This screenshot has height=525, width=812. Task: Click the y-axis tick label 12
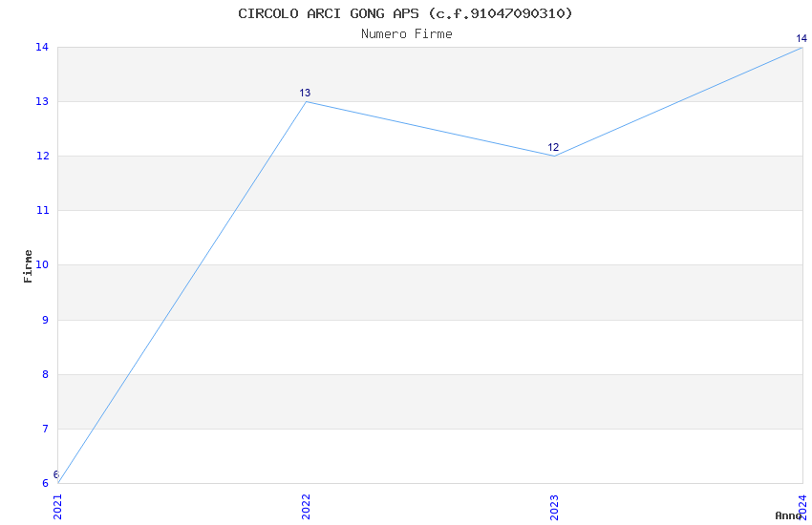(x=41, y=156)
